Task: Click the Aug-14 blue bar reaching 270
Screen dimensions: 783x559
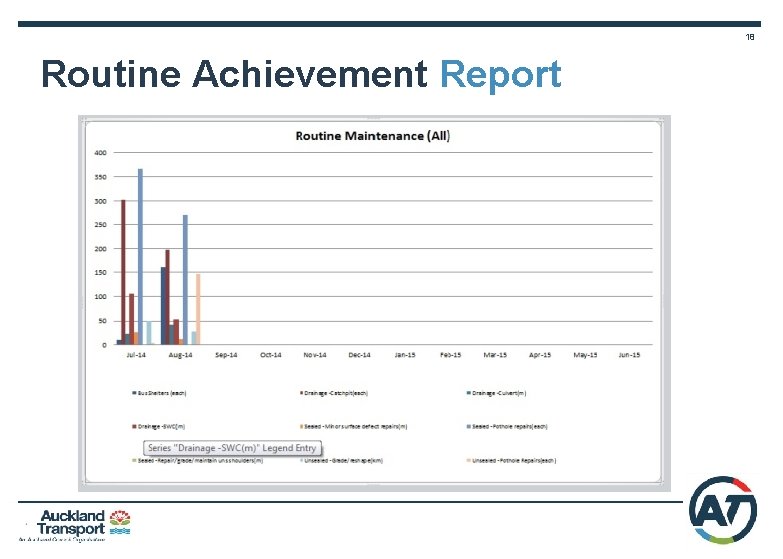Action: [x=185, y=280]
